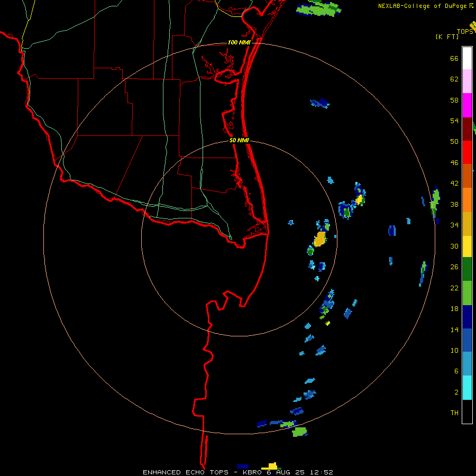Screen dimensions: 476x476
Task: Pick the light pink swatch on the color scale
Action: click(x=467, y=81)
